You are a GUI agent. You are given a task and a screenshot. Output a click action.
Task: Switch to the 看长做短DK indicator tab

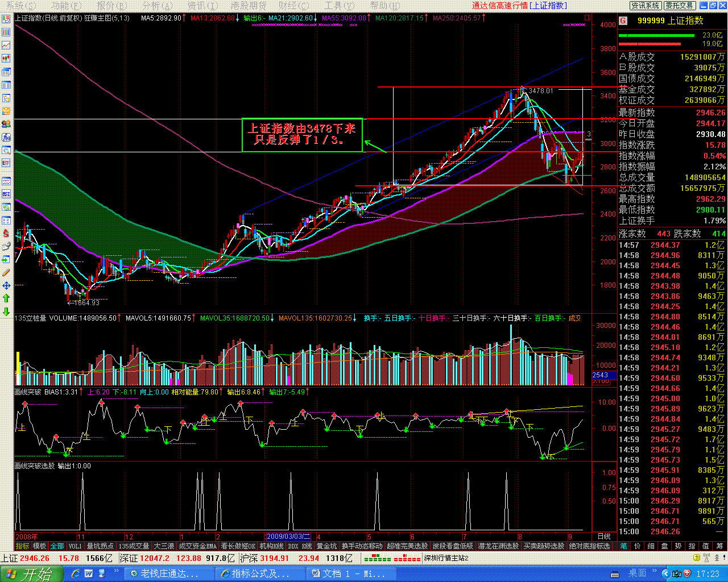pyautogui.click(x=238, y=546)
